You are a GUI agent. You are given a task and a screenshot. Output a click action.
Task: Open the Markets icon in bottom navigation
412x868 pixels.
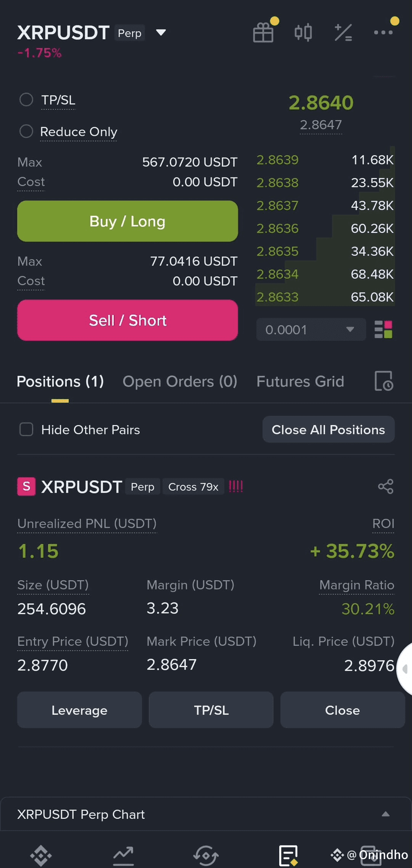pyautogui.click(x=123, y=855)
